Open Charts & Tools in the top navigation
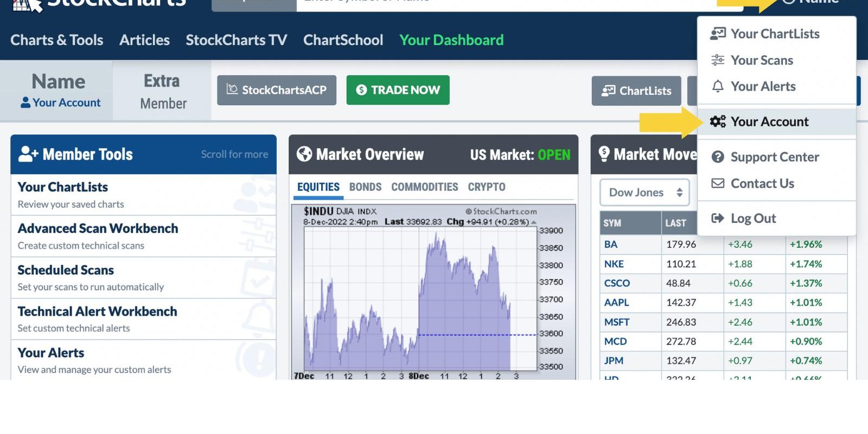The image size is (868, 434). (x=57, y=40)
